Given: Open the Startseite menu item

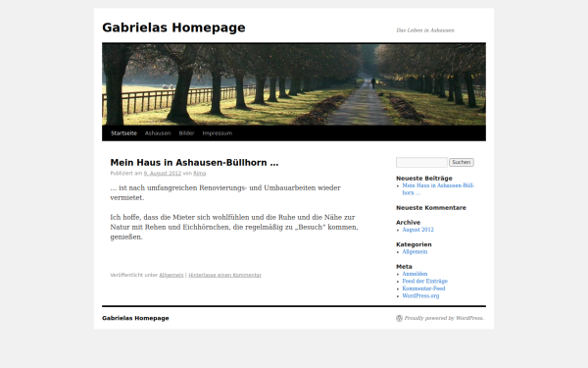Looking at the screenshot, I should (123, 133).
